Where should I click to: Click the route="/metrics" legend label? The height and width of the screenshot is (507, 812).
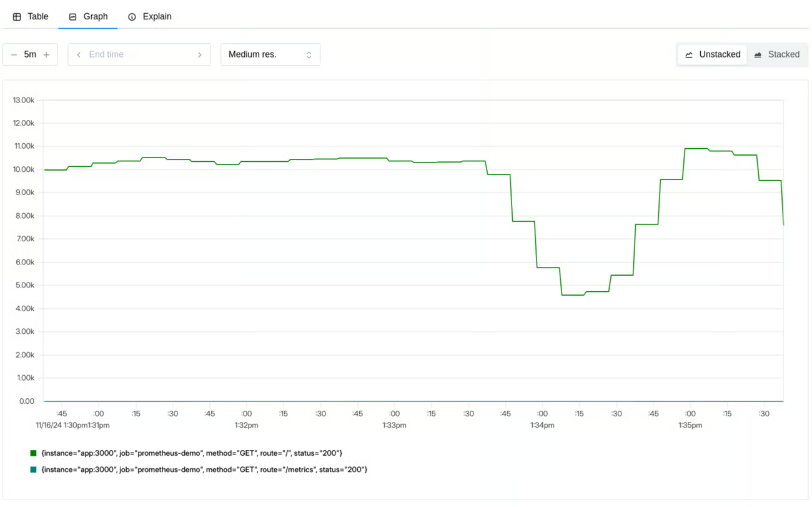(x=204, y=469)
